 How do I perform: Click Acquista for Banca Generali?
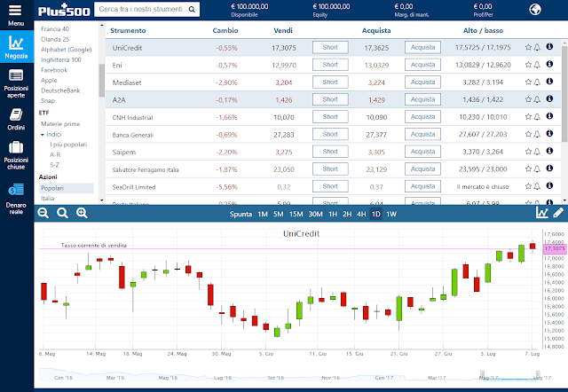tap(422, 134)
